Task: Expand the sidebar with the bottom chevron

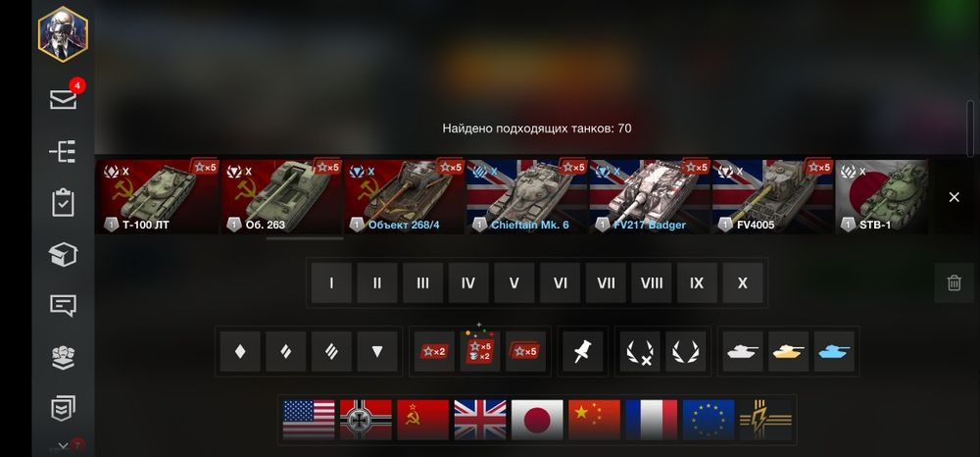Action: tap(63, 446)
